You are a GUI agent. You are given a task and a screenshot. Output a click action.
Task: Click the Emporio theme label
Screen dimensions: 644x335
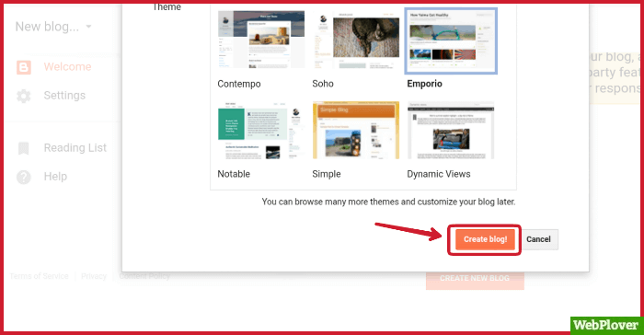click(425, 84)
